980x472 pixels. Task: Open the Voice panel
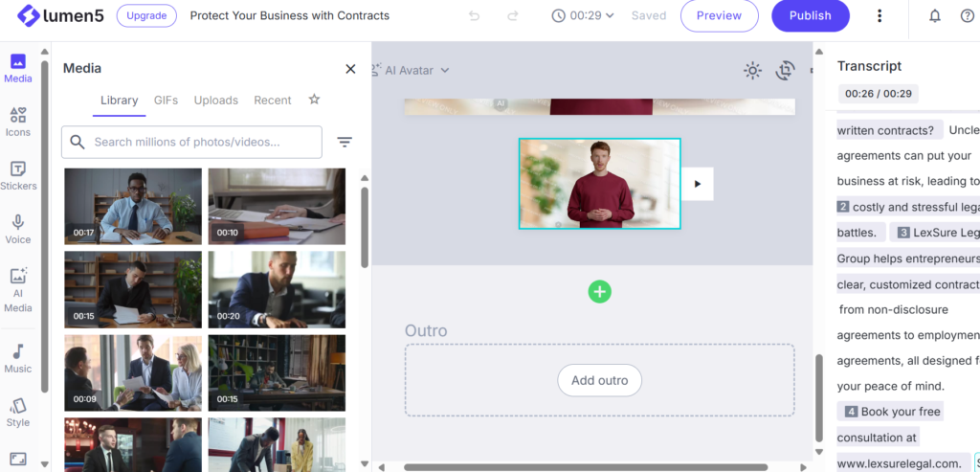[x=18, y=229]
